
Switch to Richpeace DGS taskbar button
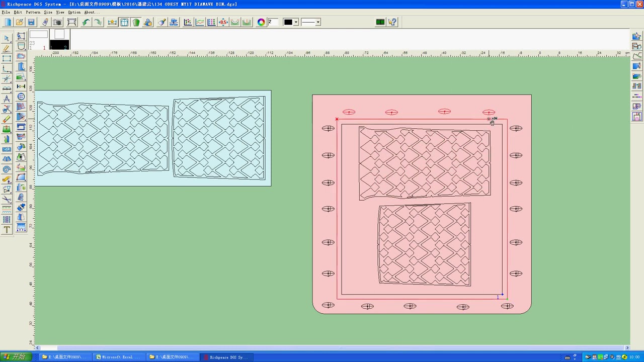[226, 357]
